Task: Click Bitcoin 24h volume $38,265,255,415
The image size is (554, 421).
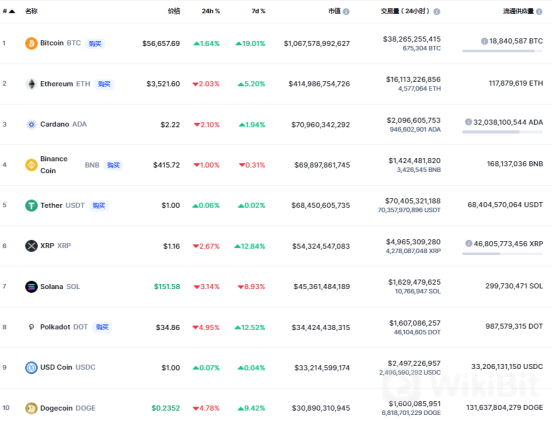Action: (x=412, y=39)
